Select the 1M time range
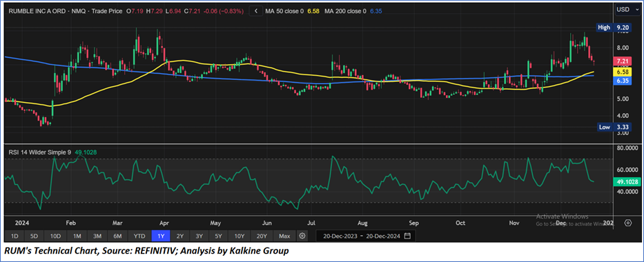This screenshot has width=644, height=262. coord(77,236)
